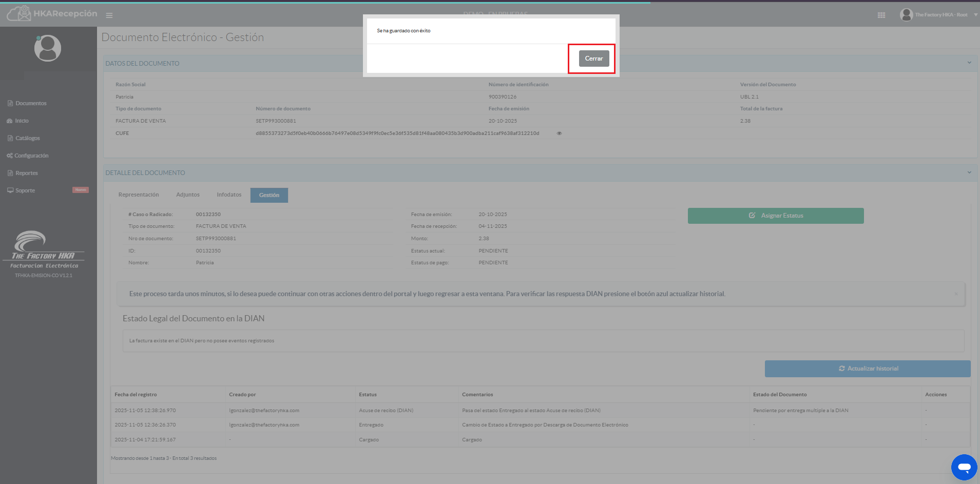Click the user avatar icon in header

(906, 15)
